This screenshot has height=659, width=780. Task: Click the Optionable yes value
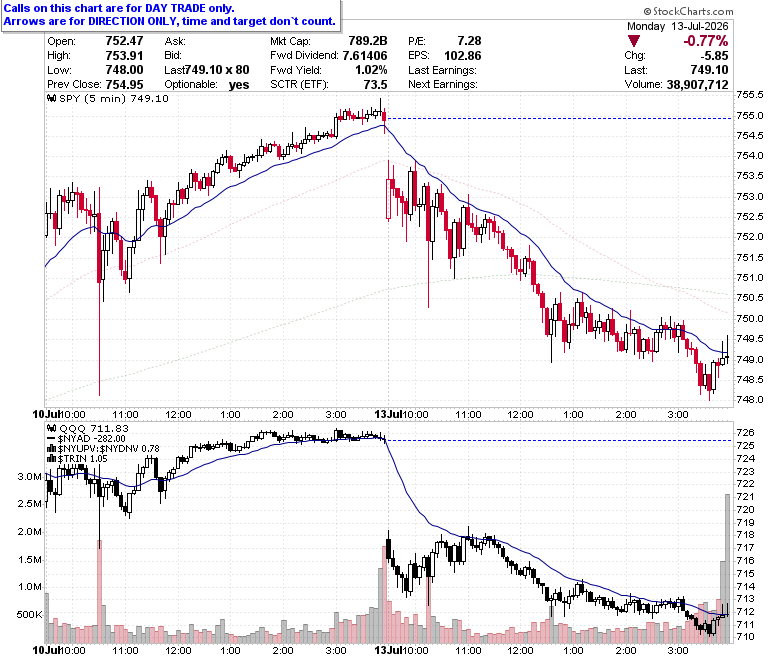pyautogui.click(x=239, y=85)
